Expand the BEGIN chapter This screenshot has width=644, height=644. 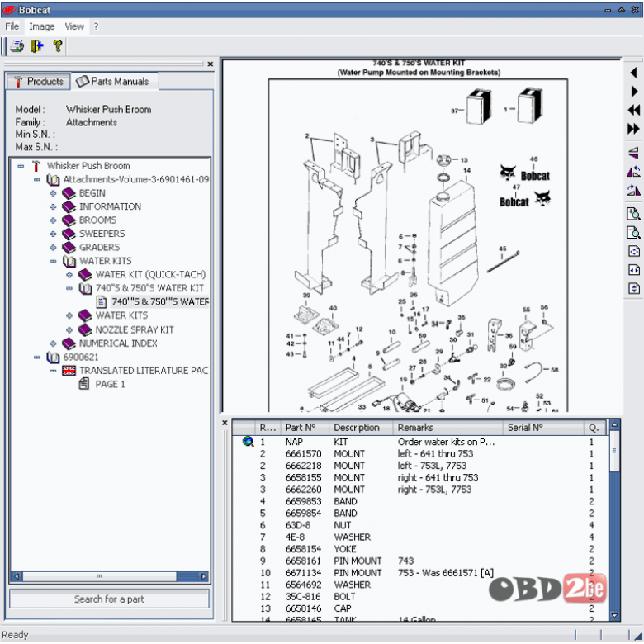53,193
